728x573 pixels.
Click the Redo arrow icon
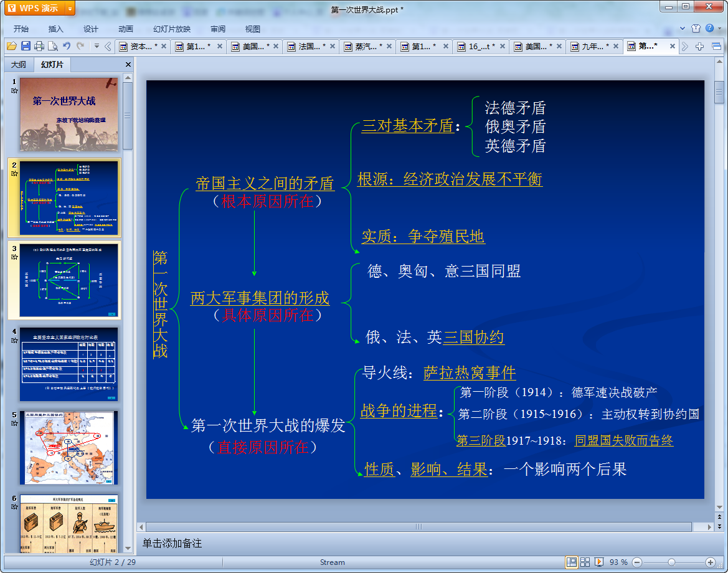[80, 46]
